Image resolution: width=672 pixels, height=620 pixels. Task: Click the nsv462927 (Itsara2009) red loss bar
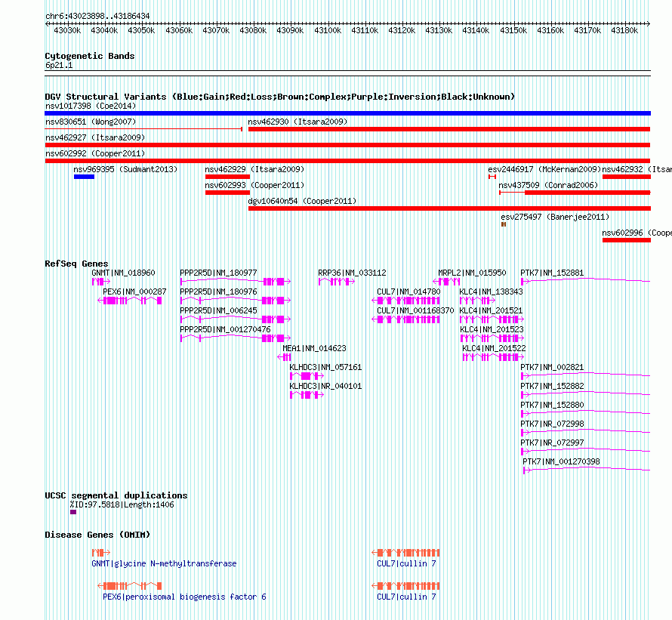347,145
